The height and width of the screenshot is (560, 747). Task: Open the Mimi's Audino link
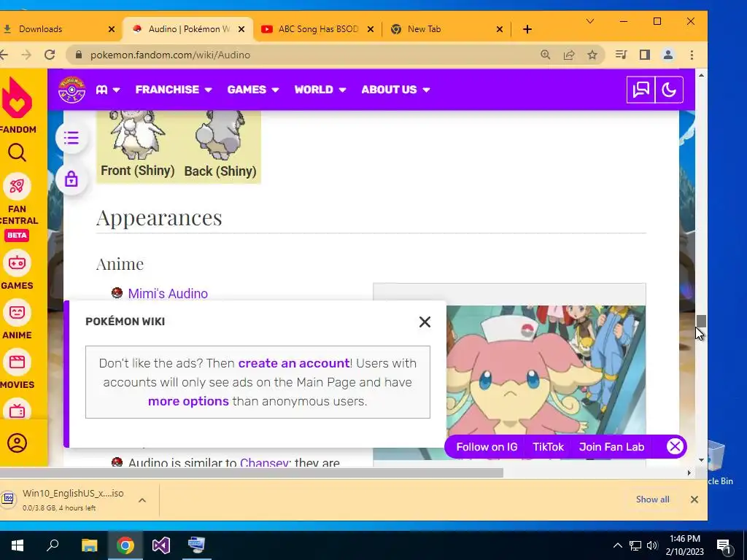(x=168, y=293)
